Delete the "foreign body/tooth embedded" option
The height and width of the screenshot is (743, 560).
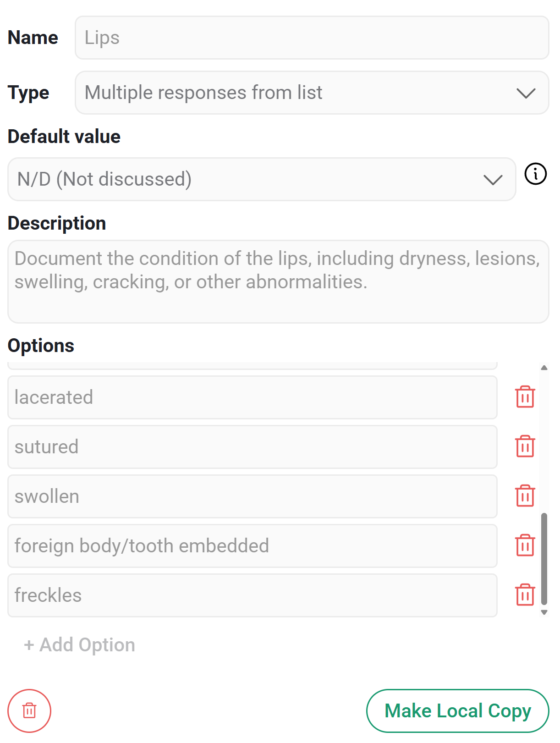tap(525, 545)
